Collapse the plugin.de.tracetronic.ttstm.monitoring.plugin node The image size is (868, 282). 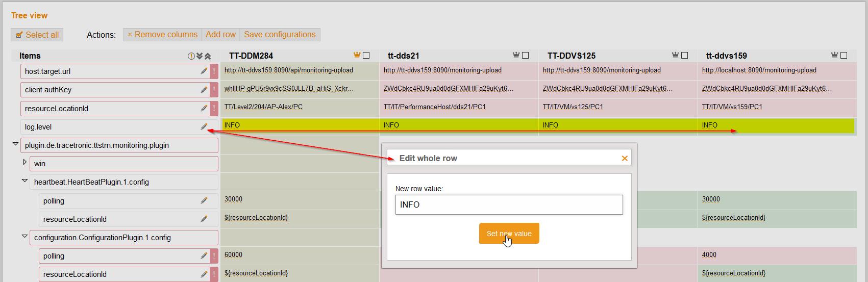tap(15, 144)
